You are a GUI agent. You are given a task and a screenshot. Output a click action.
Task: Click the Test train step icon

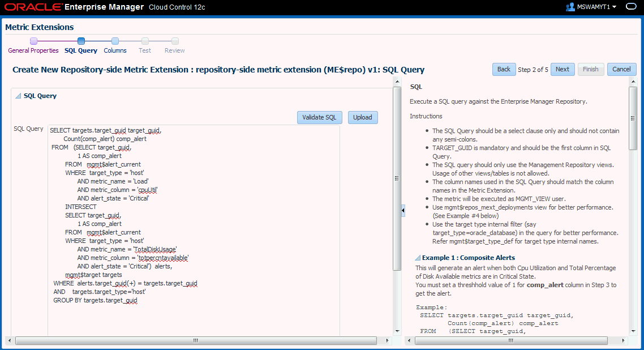(145, 41)
